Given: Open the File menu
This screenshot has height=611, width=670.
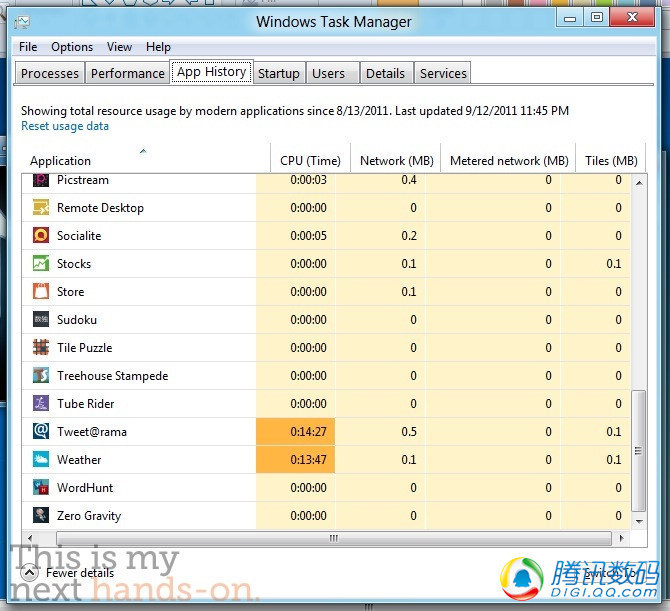Looking at the screenshot, I should pos(28,47).
